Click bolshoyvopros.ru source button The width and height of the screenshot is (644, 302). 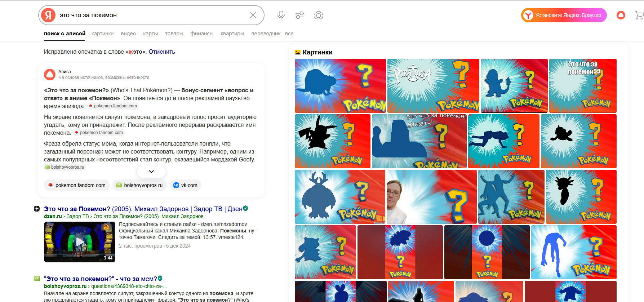click(x=139, y=185)
